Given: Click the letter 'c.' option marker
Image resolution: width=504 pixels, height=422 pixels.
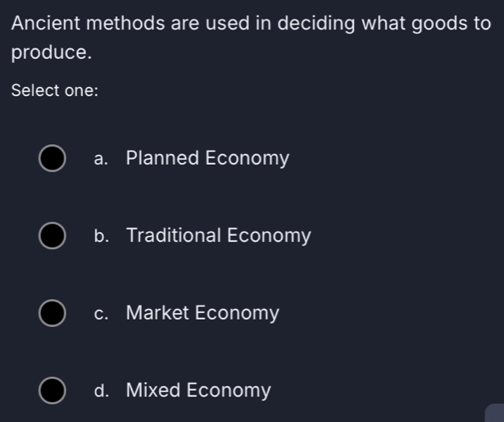Looking at the screenshot, I should pyautogui.click(x=102, y=314).
